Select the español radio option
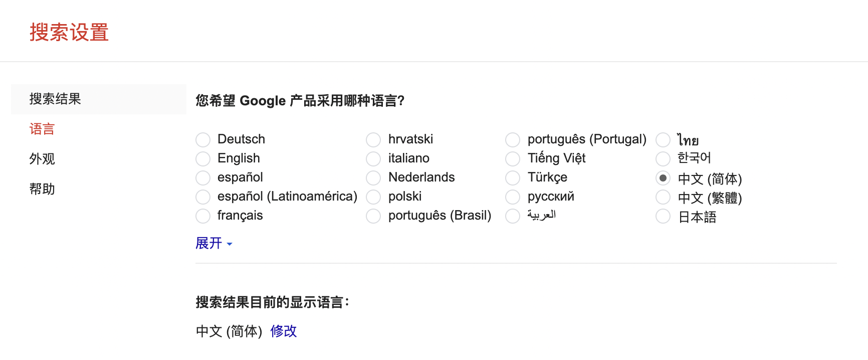 point(203,177)
